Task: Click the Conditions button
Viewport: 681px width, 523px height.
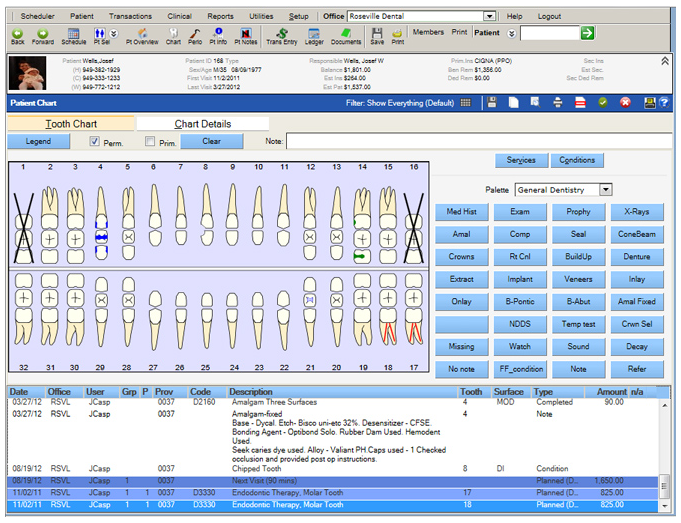Action: click(577, 160)
